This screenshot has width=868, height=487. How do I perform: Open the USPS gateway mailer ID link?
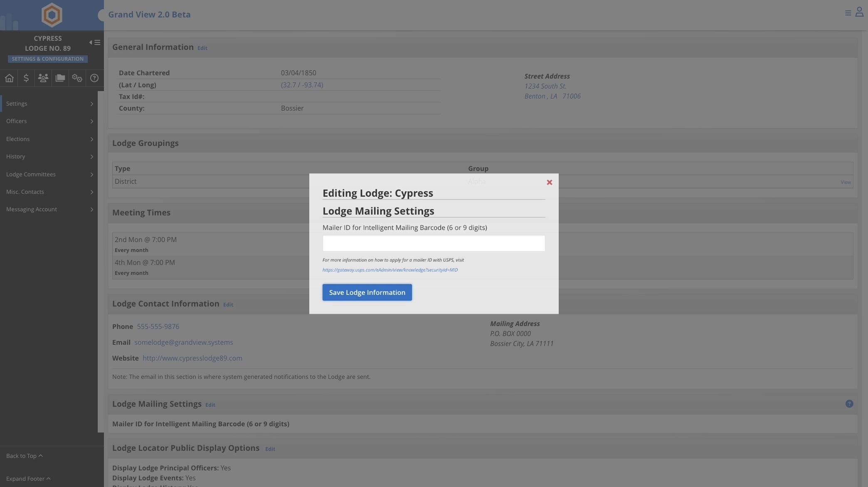[390, 270]
